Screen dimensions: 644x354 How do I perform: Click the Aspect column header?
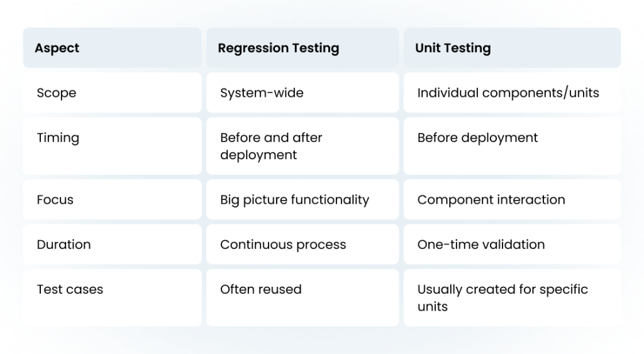pyautogui.click(x=112, y=48)
